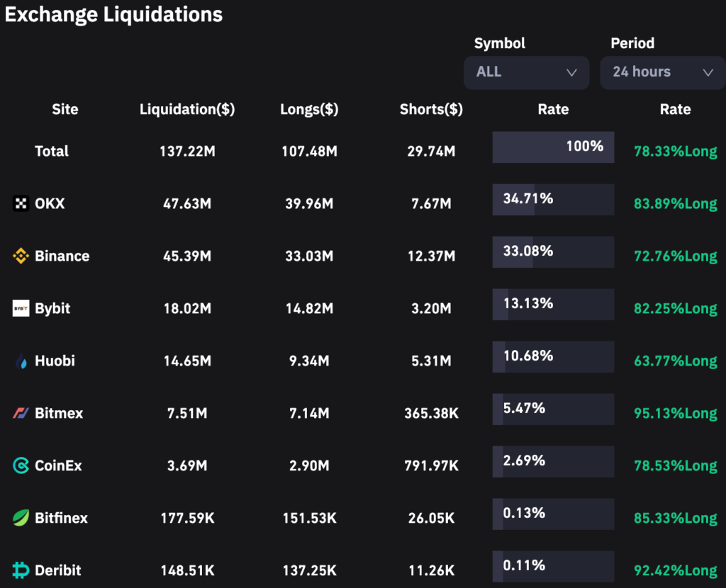This screenshot has width=726, height=588.
Task: Click the Binance logo icon
Action: pos(21,256)
